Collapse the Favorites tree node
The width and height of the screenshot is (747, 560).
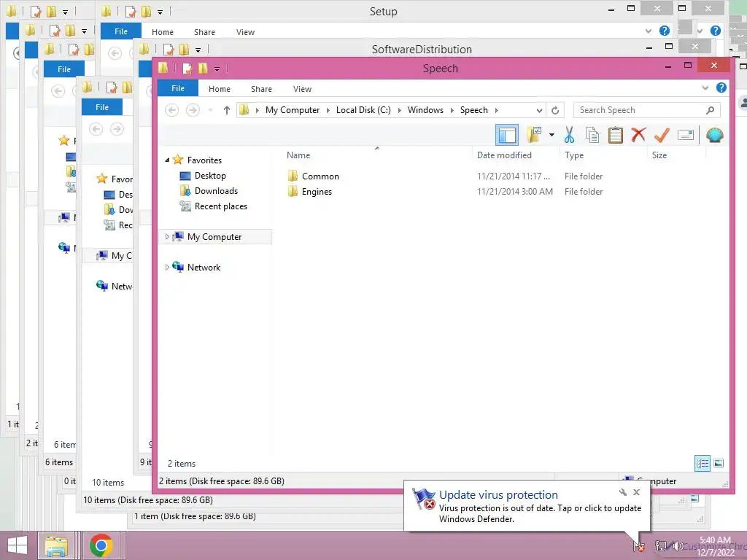click(167, 160)
